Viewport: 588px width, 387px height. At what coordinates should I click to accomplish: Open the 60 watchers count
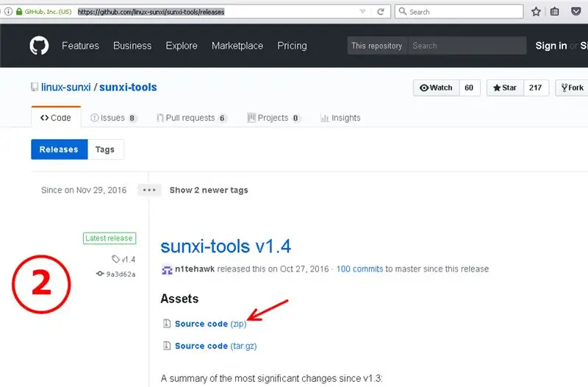pyautogui.click(x=469, y=88)
